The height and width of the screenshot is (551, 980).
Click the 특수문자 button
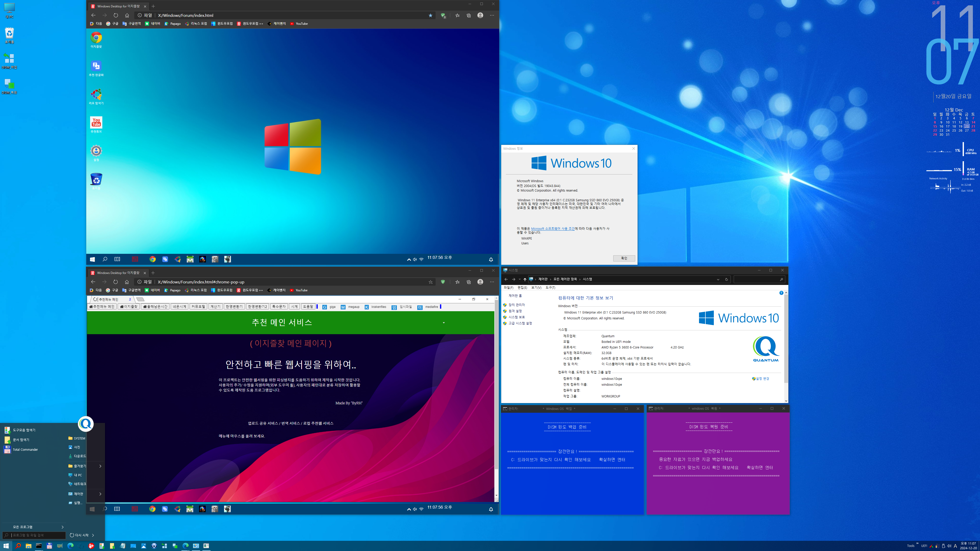279,306
